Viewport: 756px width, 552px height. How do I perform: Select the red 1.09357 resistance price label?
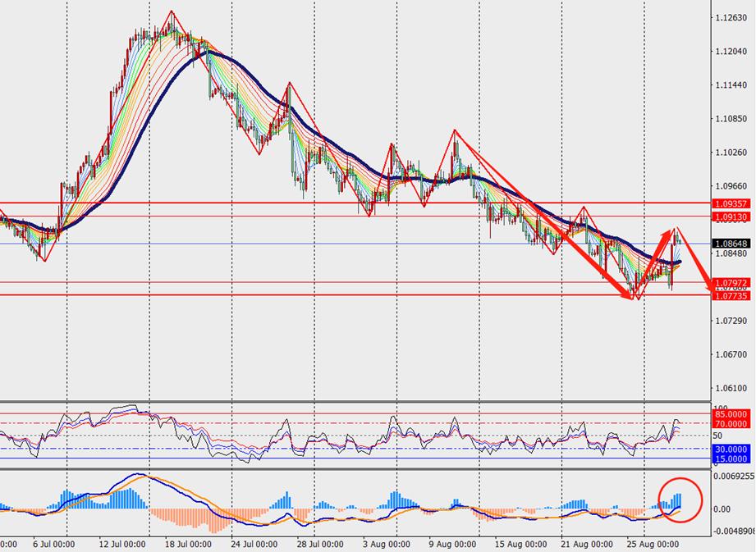(731, 203)
